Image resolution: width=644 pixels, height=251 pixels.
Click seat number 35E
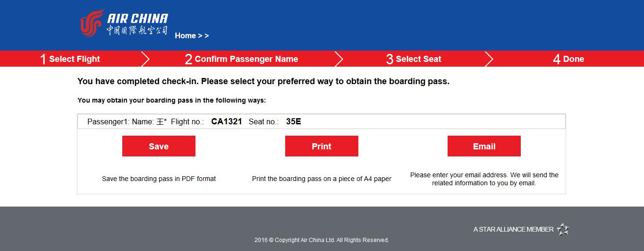293,121
